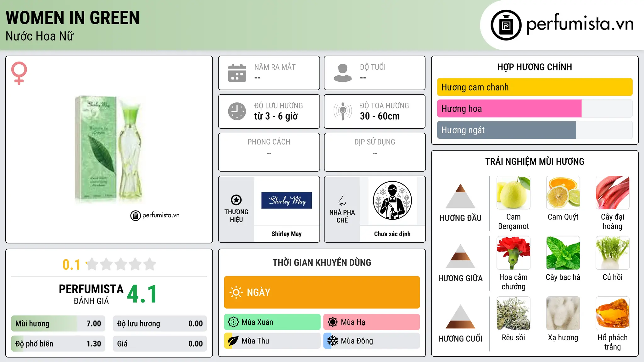Viewport: 644px width, 362px height.
Task: Click the perfumista.vn bottle logo icon
Action: click(506, 25)
